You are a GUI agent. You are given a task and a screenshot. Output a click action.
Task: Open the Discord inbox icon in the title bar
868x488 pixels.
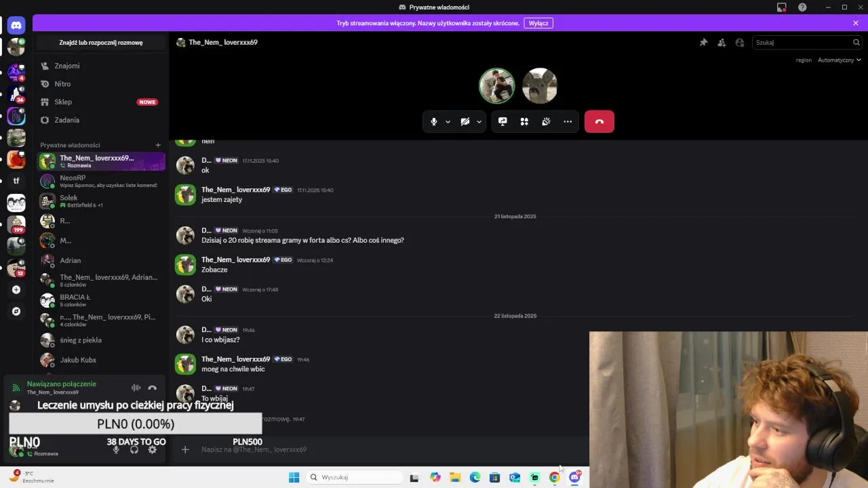[782, 7]
